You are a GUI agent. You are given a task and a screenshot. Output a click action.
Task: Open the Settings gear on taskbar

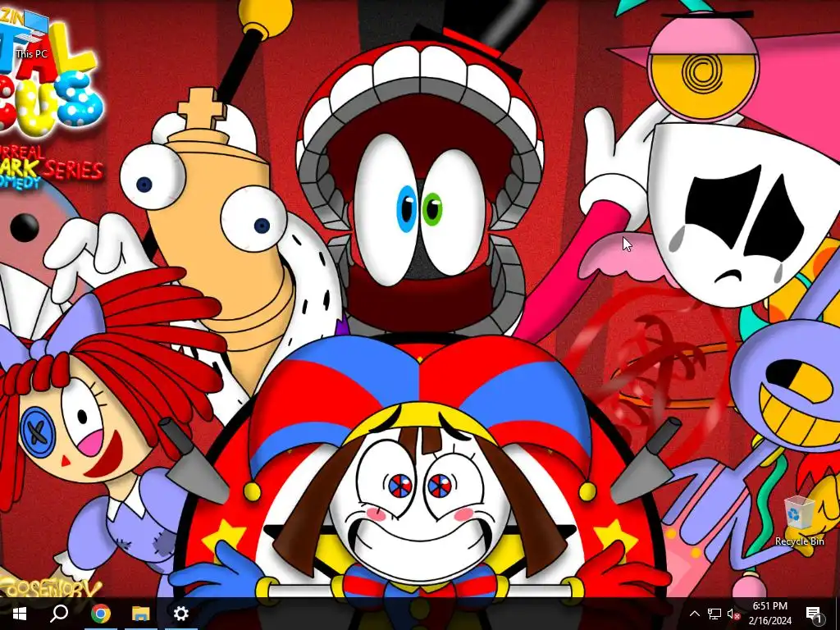(x=181, y=614)
